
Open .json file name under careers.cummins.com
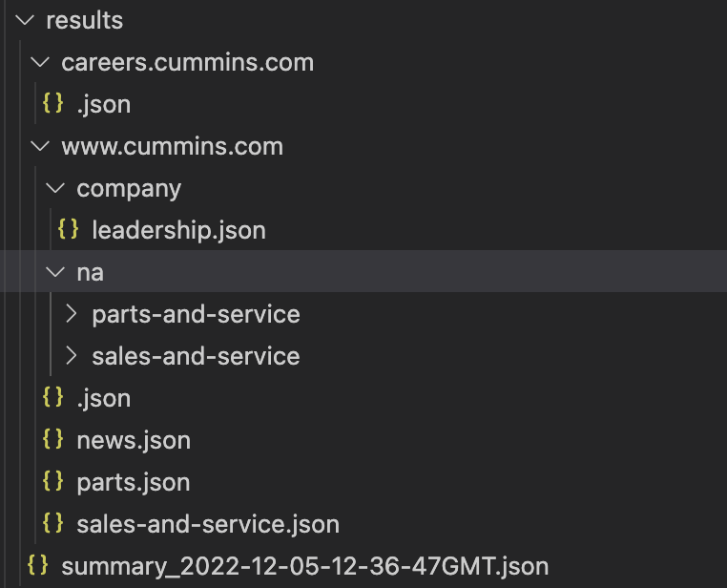pos(104,105)
